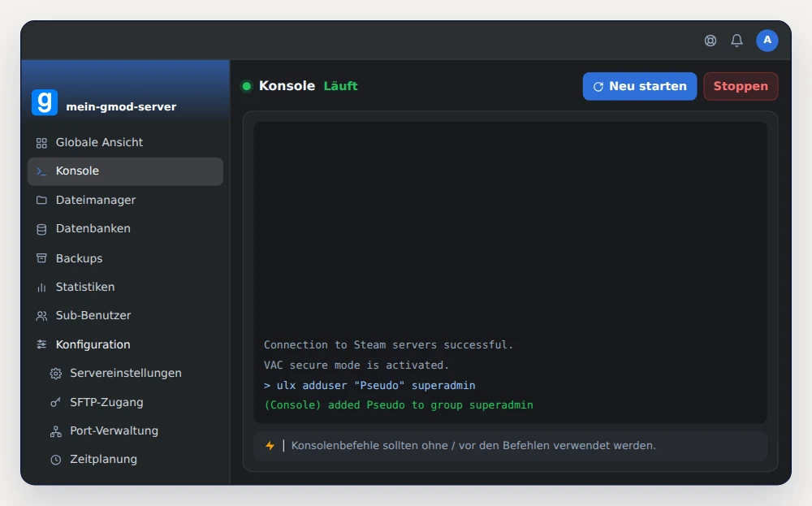This screenshot has width=812, height=506.
Task: Select the ulx adduser command line
Action: pyautogui.click(x=369, y=385)
